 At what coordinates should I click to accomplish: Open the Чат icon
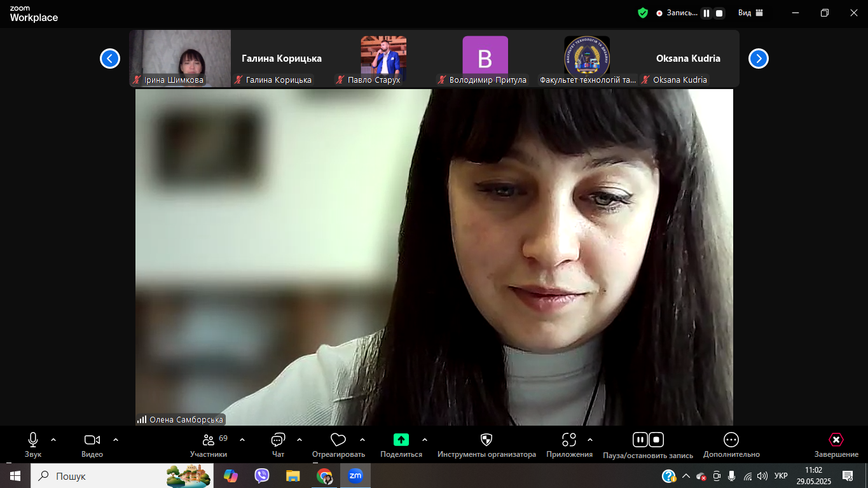(277, 439)
